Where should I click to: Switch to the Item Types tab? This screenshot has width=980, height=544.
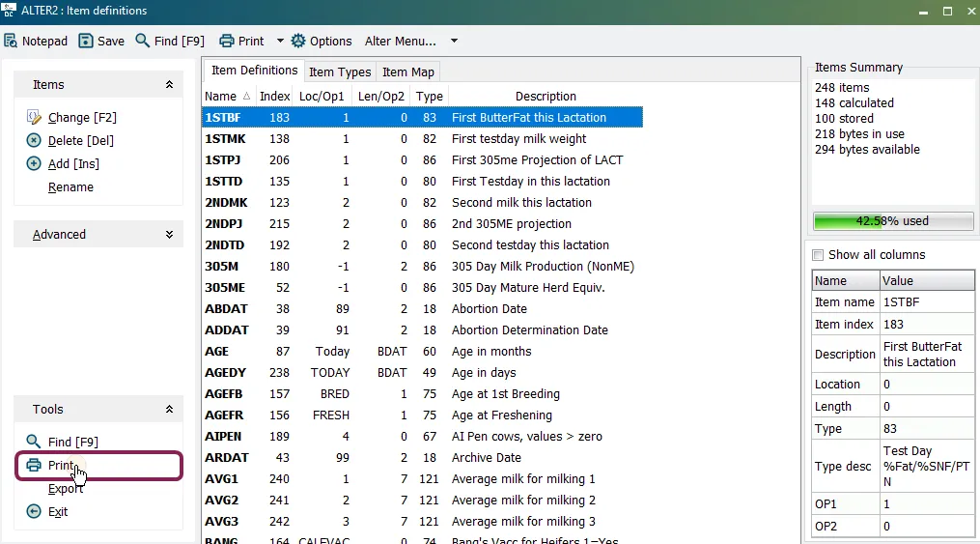point(340,72)
